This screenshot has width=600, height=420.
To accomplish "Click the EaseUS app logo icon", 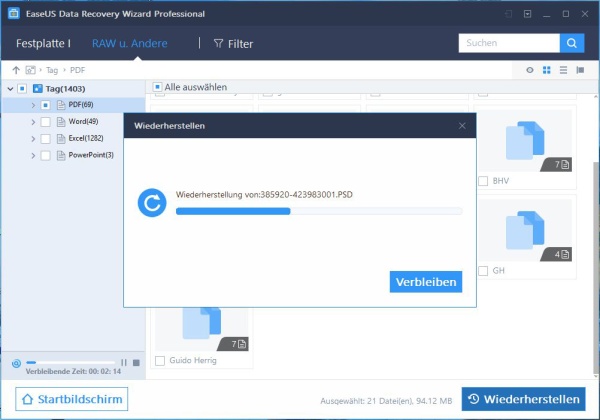I will 14,13.
